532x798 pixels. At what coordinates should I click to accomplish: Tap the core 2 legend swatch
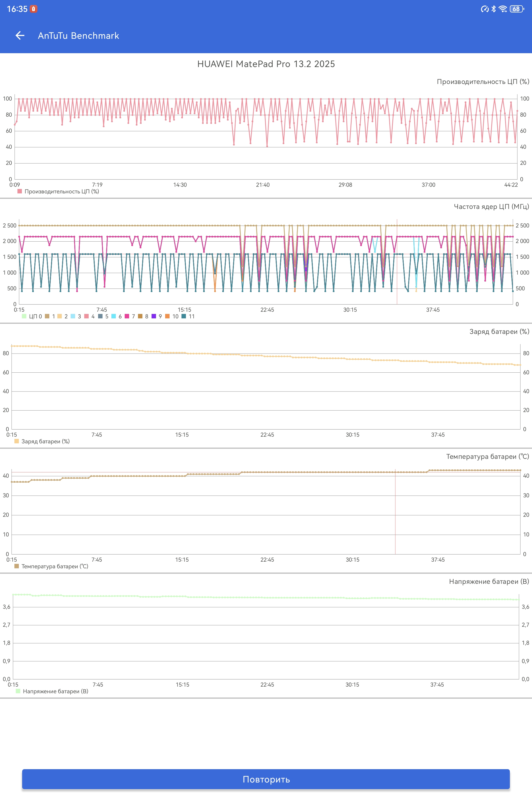click(x=60, y=316)
